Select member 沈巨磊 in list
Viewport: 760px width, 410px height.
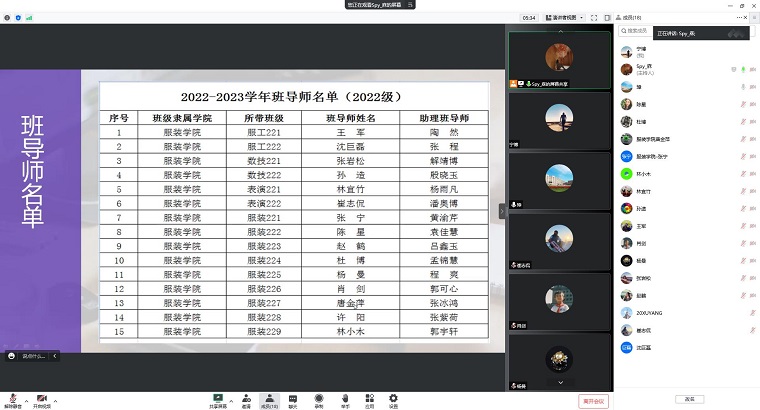[686, 348]
